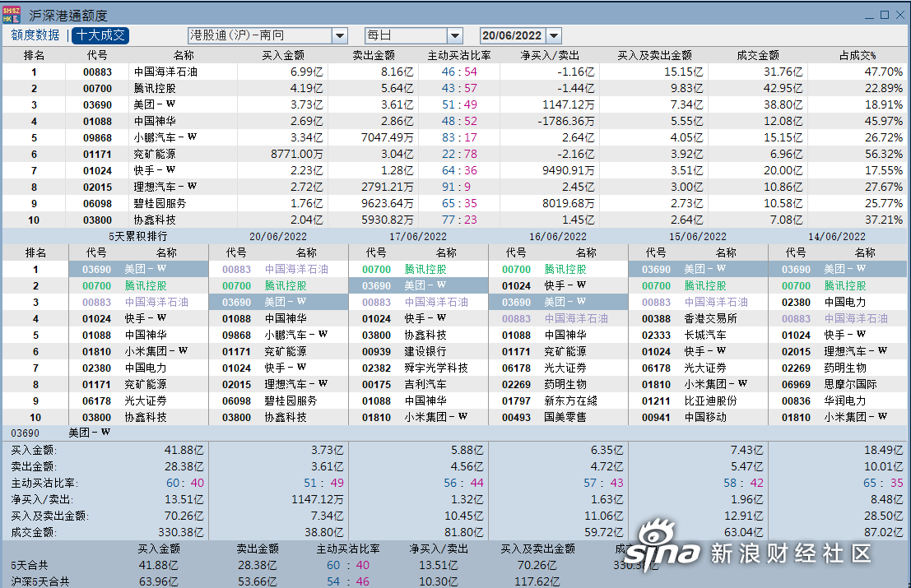The width and height of the screenshot is (911, 588).
Task: Select the turnover value 81.80亿
Action: click(463, 532)
